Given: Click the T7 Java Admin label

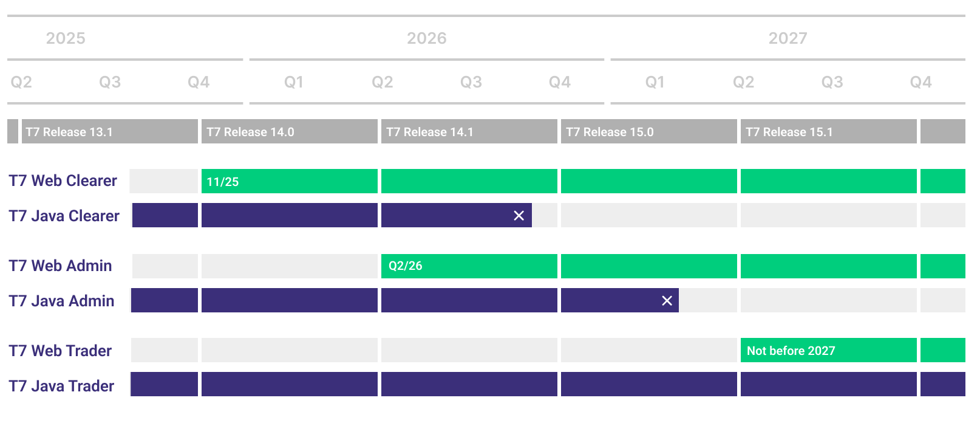Looking at the screenshot, I should point(62,301).
